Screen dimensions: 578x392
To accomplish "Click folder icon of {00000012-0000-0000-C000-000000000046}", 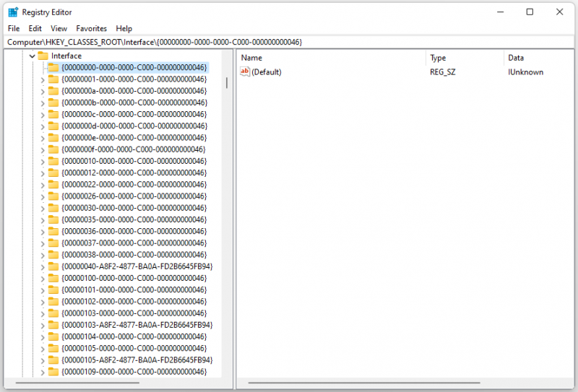I will (x=53, y=173).
